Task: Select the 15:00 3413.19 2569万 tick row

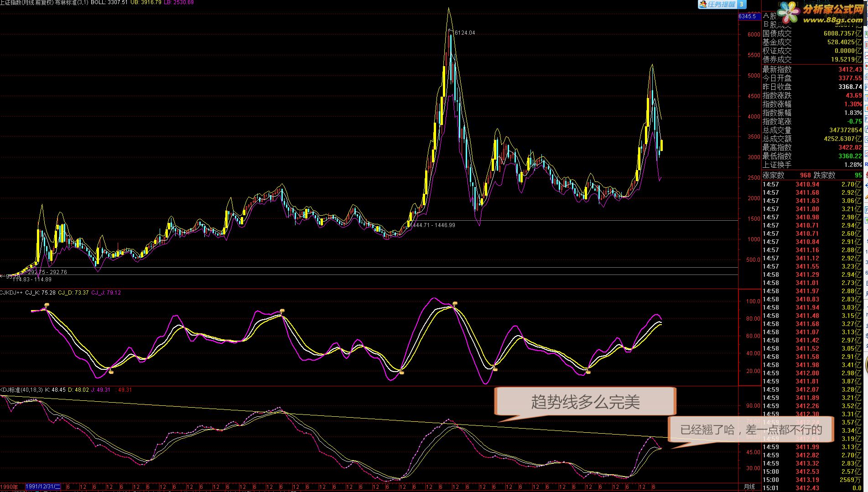Action: 812,480
